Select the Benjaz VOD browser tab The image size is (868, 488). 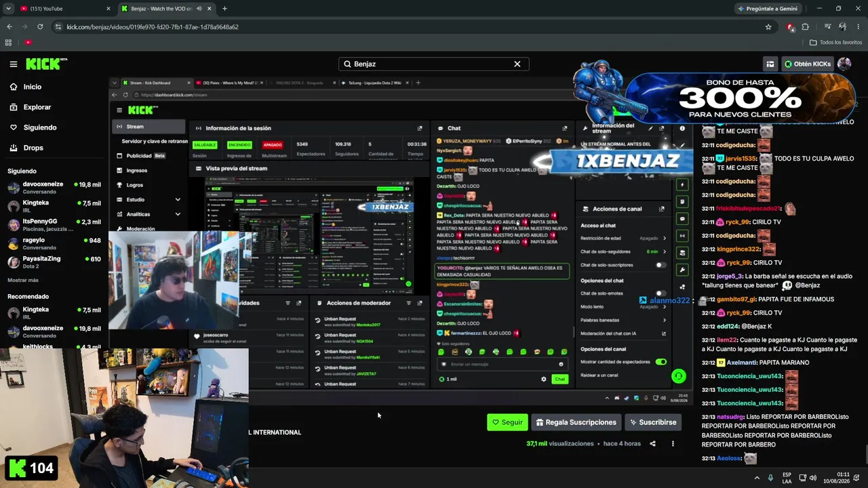click(166, 9)
